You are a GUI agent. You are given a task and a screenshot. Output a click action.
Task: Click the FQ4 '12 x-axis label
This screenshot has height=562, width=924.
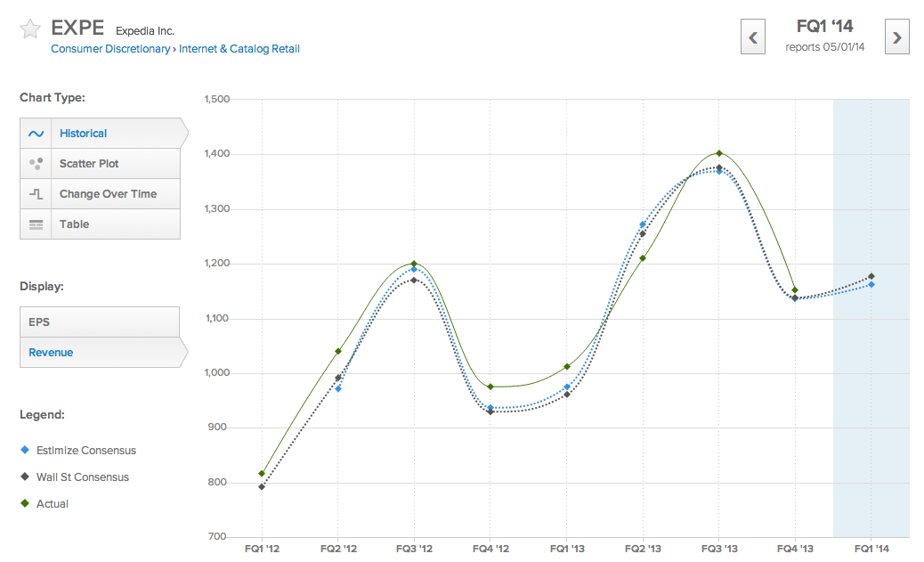(490, 549)
